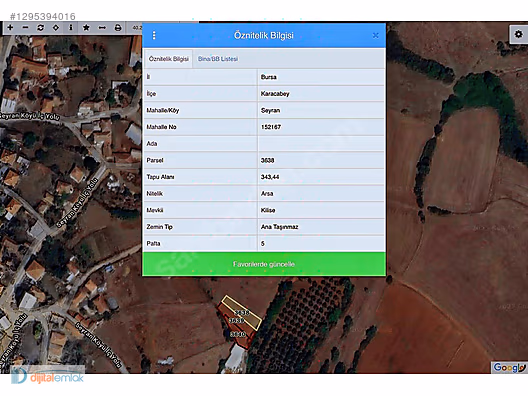Click the parcel labeled 3640 on the map
Viewport: 528px width, 396px height.
[238, 335]
